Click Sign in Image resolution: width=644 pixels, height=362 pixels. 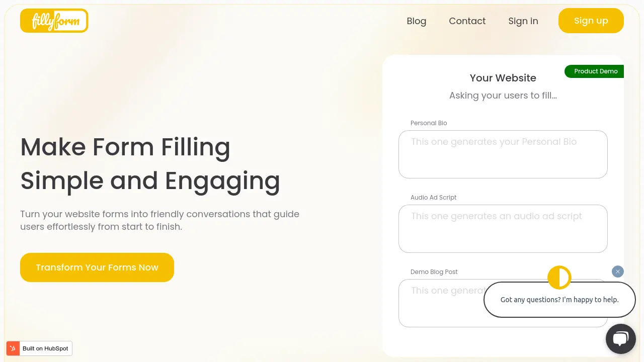coord(523,21)
